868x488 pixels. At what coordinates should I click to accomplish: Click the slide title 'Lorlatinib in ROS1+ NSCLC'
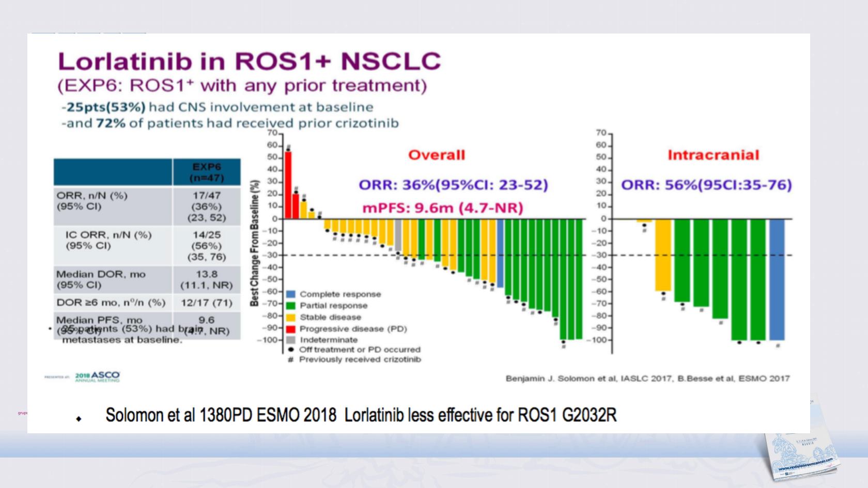[x=249, y=61]
